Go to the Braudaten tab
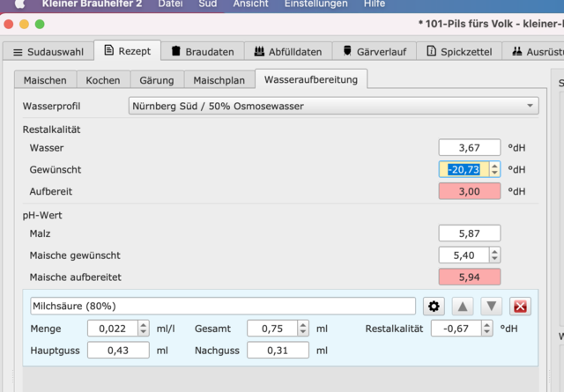 pyautogui.click(x=203, y=52)
